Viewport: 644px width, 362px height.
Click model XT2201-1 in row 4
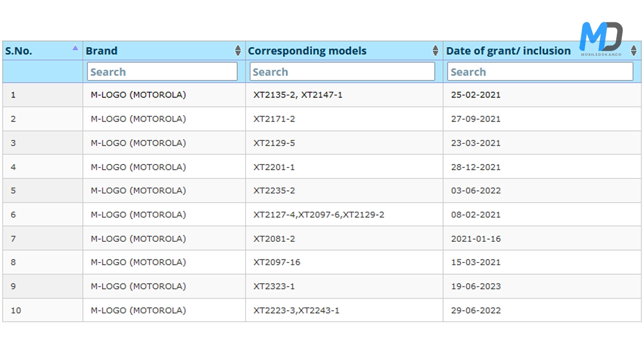tap(274, 167)
